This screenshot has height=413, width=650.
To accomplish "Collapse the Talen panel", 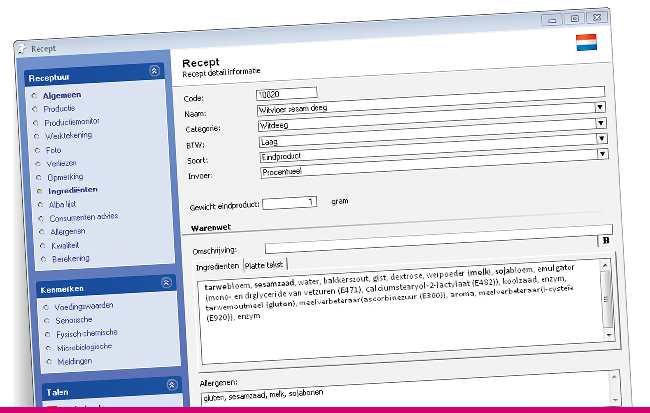I will (172, 384).
